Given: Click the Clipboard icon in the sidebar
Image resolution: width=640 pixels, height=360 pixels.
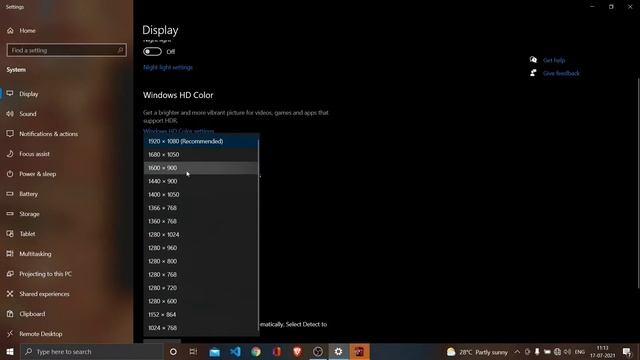Looking at the screenshot, I should pos(10,313).
